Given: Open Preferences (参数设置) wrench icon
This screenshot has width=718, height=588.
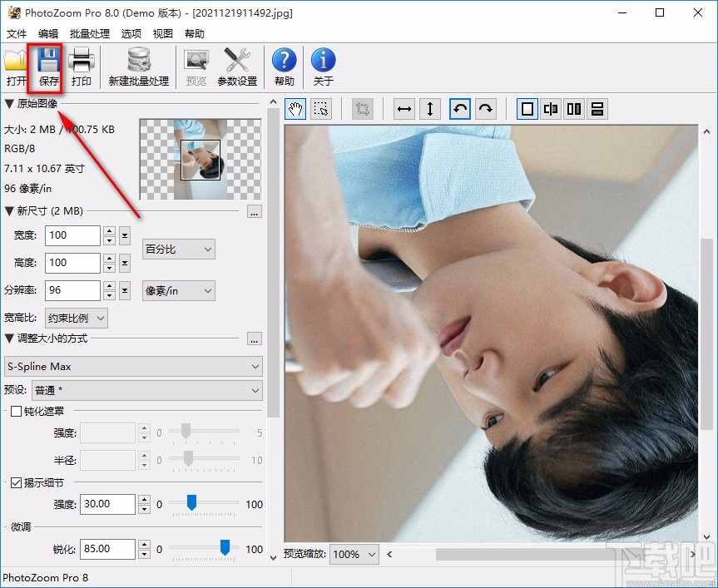Looking at the screenshot, I should [x=237, y=67].
